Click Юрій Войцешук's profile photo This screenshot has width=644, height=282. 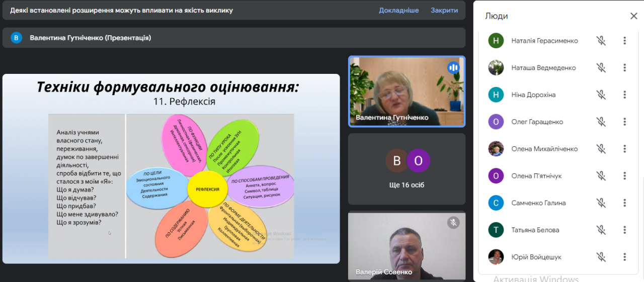496,257
